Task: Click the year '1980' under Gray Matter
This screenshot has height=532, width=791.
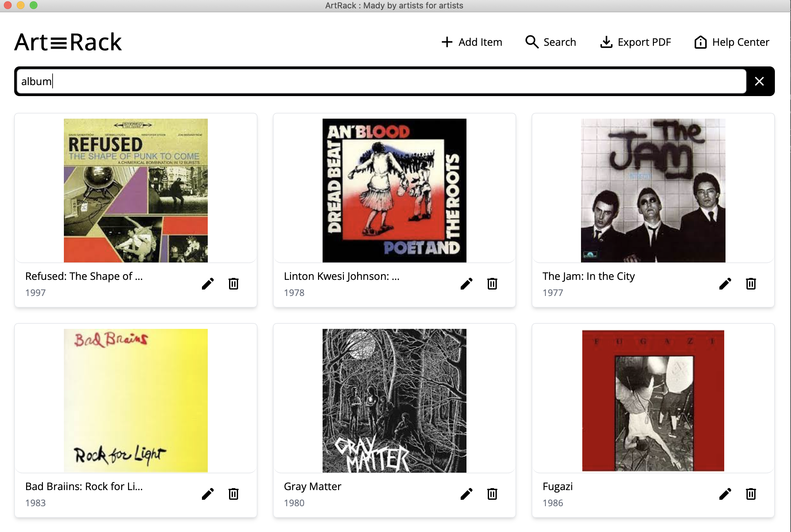Action: [294, 503]
